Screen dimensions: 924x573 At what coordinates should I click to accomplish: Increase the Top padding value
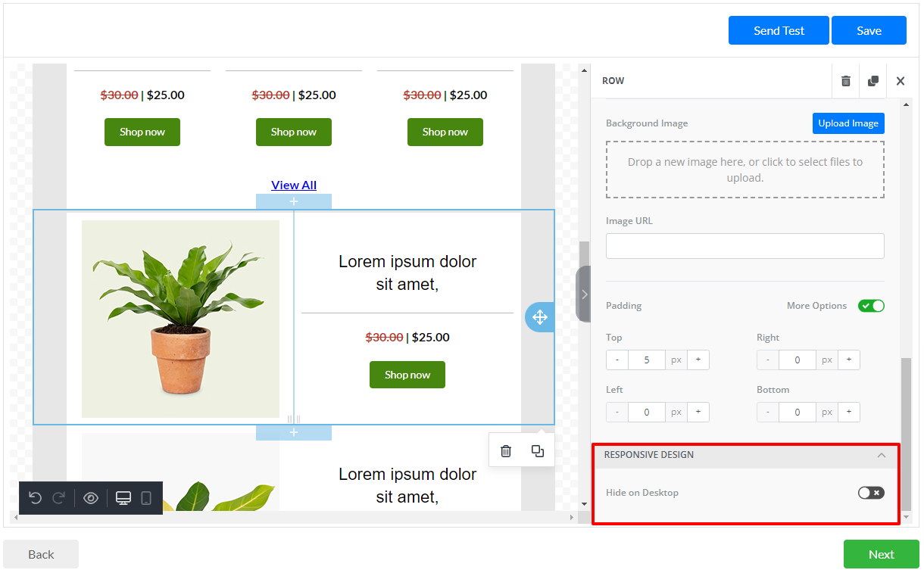coord(698,360)
